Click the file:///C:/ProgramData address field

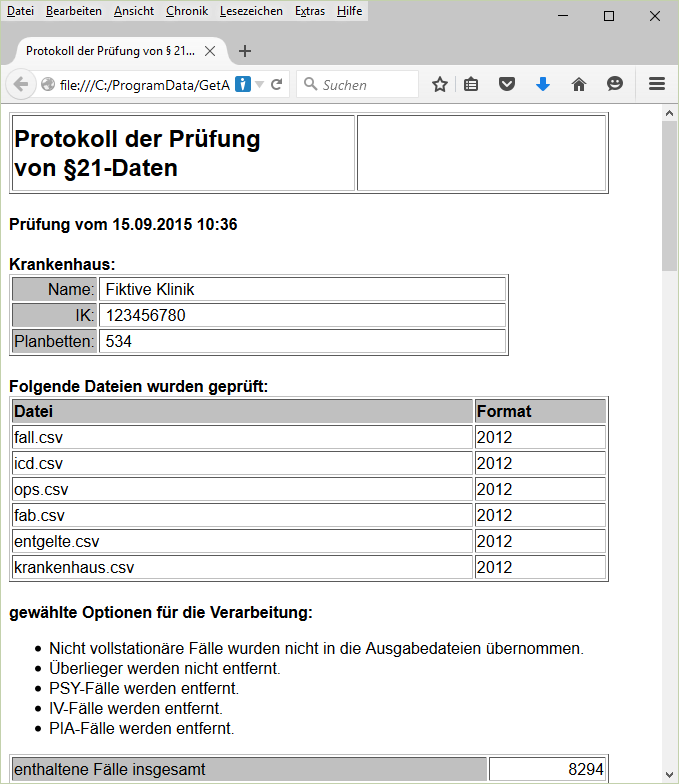click(144, 85)
